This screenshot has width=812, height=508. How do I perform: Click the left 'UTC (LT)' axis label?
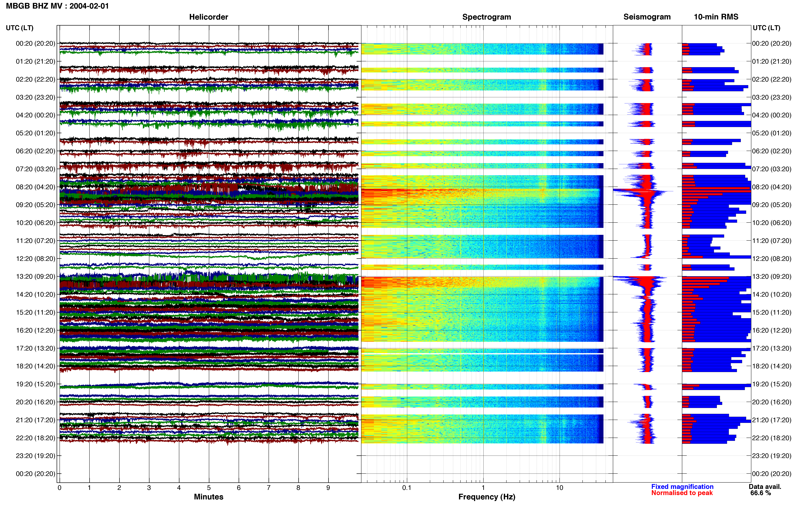[x=20, y=28]
